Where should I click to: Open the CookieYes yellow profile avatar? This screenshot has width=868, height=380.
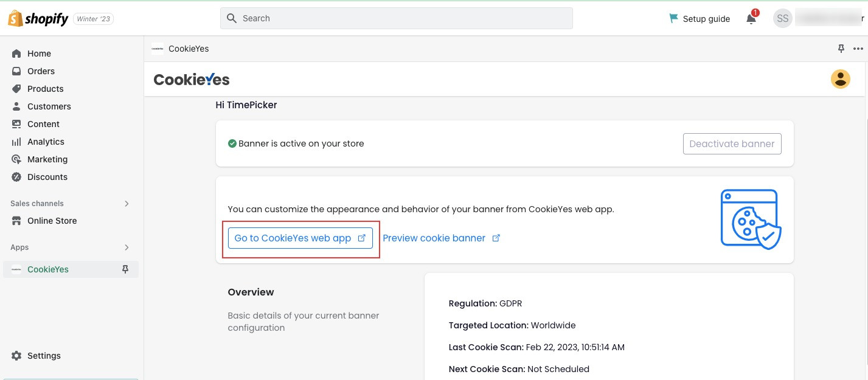click(841, 79)
